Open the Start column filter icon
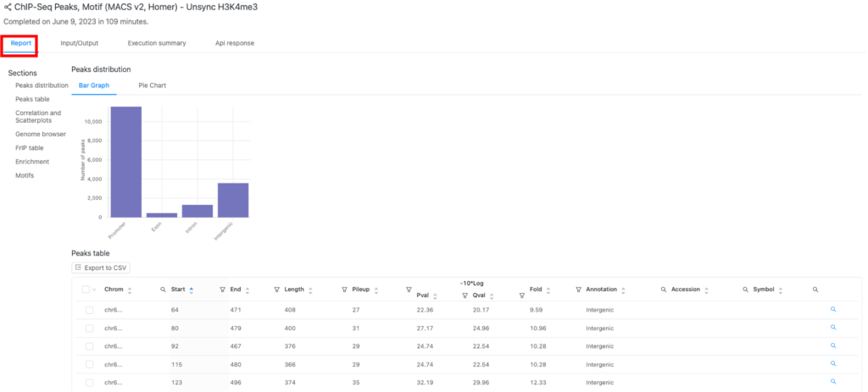Image resolution: width=868 pixels, height=392 pixels. (222, 290)
